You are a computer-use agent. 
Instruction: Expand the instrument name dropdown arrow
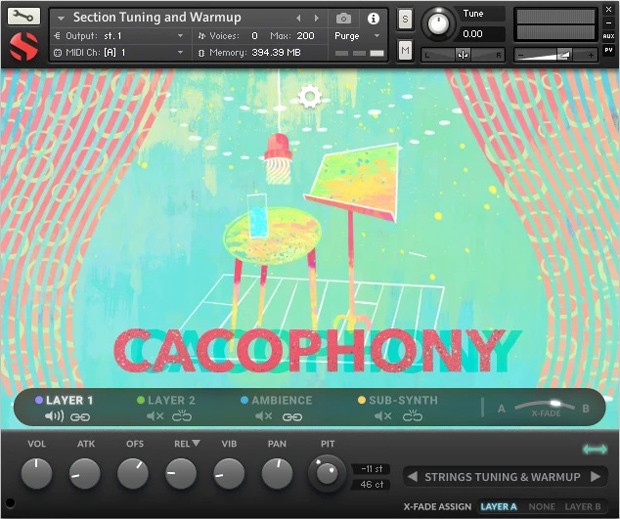pyautogui.click(x=61, y=18)
